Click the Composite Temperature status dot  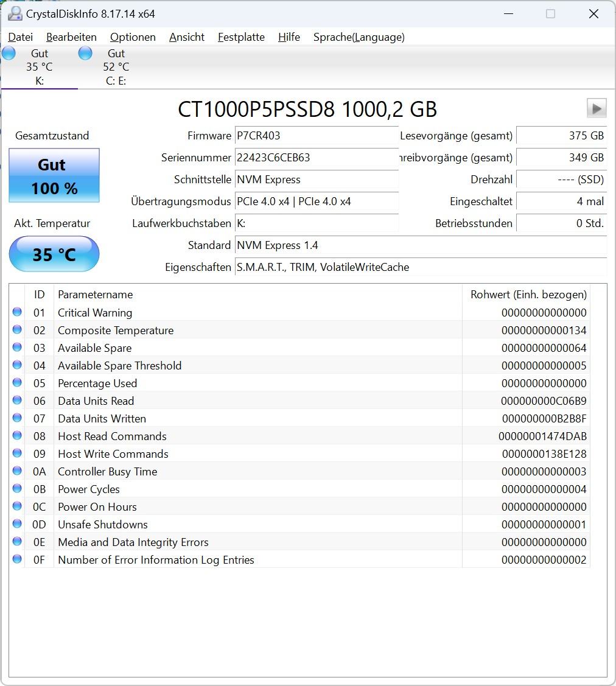pyautogui.click(x=17, y=329)
